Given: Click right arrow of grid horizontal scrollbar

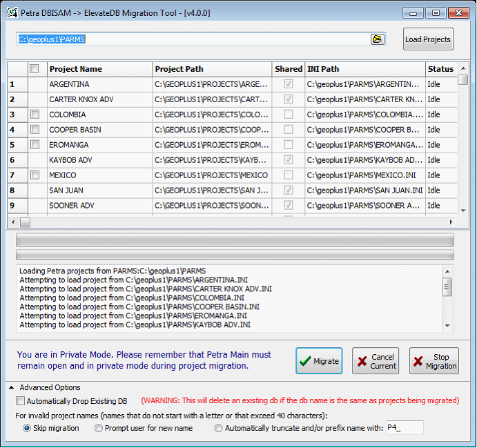Looking at the screenshot, I should [451, 222].
